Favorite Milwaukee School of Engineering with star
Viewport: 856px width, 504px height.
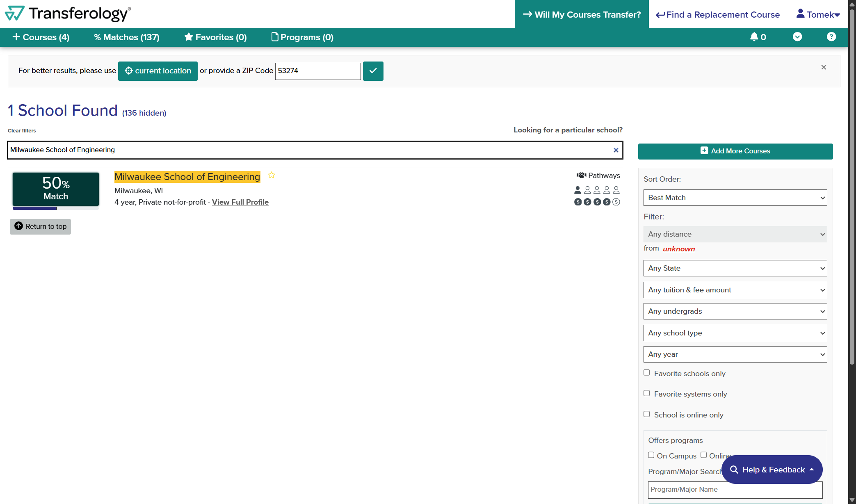(272, 175)
